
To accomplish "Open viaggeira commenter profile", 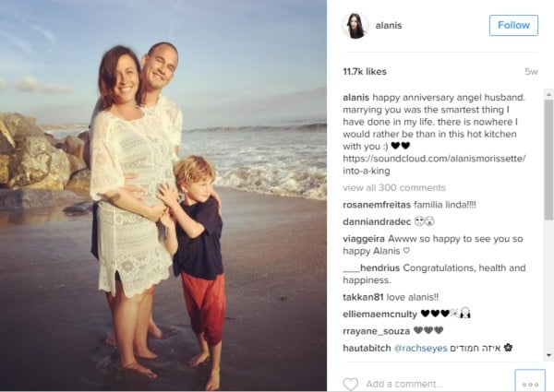I will 364,239.
